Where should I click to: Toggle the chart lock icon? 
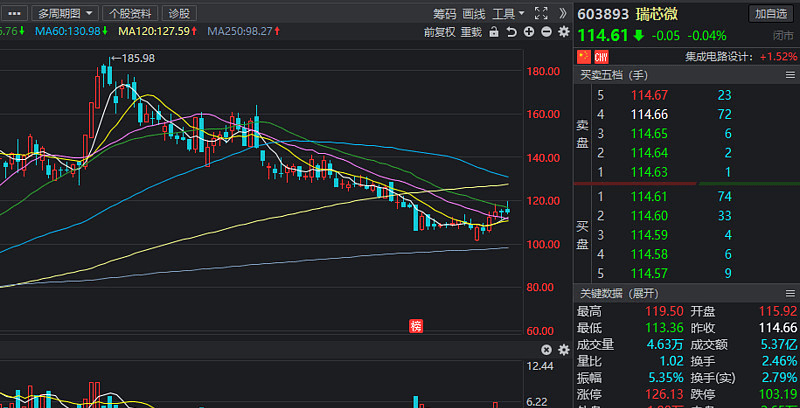(x=493, y=32)
